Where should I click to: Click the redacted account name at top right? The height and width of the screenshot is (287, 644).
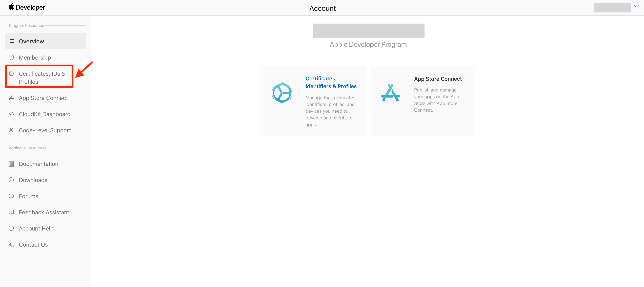click(612, 8)
